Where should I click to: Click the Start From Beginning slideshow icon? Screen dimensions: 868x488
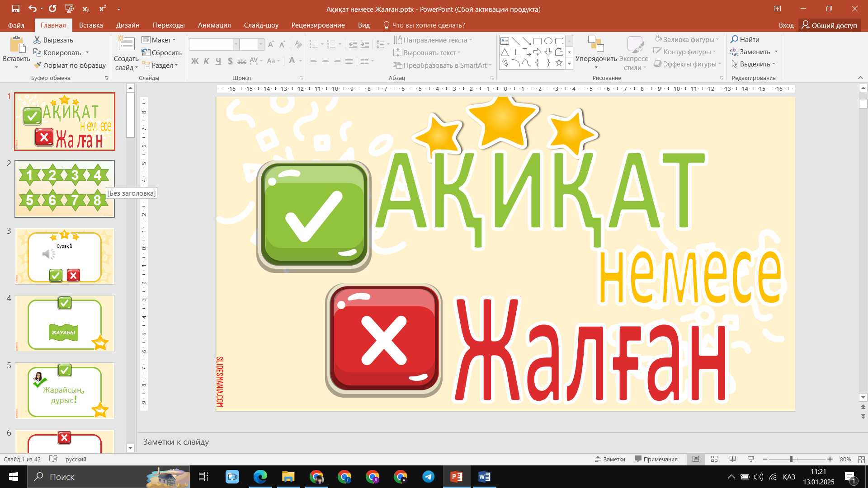click(69, 9)
